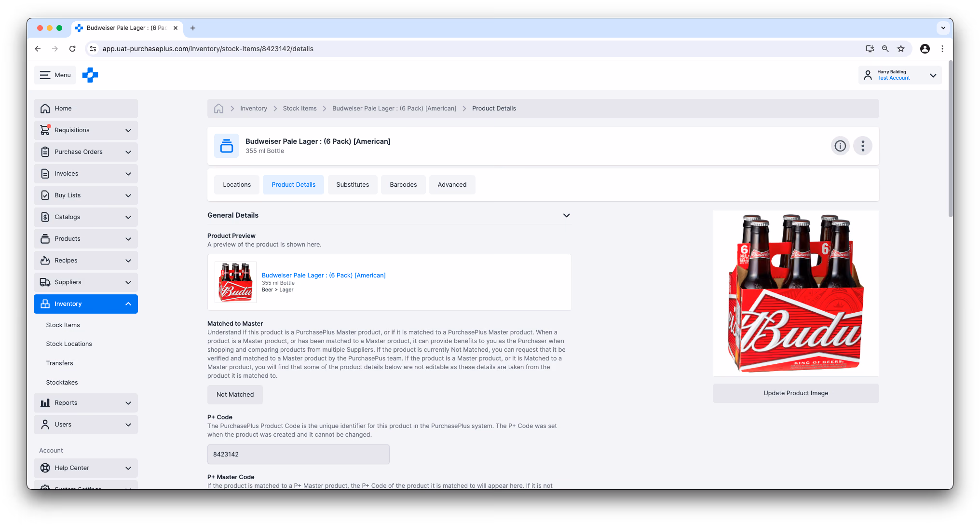Click the Update Product Image button

[x=796, y=393]
